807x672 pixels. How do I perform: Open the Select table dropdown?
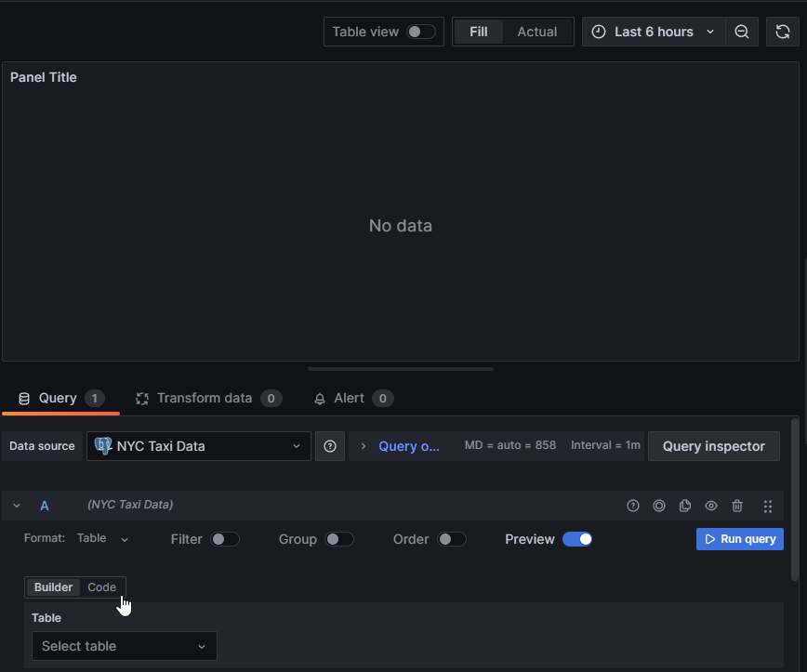(x=124, y=646)
